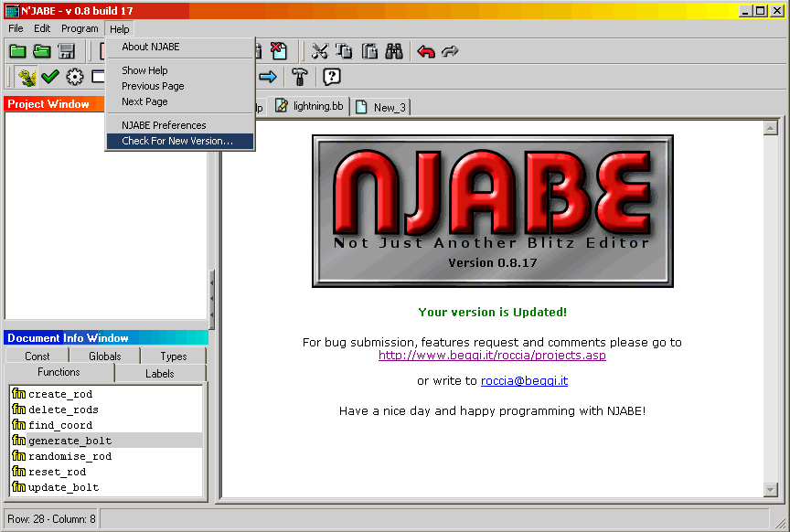Open the beggi.it projects.asp link
This screenshot has width=790, height=532.
(492, 356)
